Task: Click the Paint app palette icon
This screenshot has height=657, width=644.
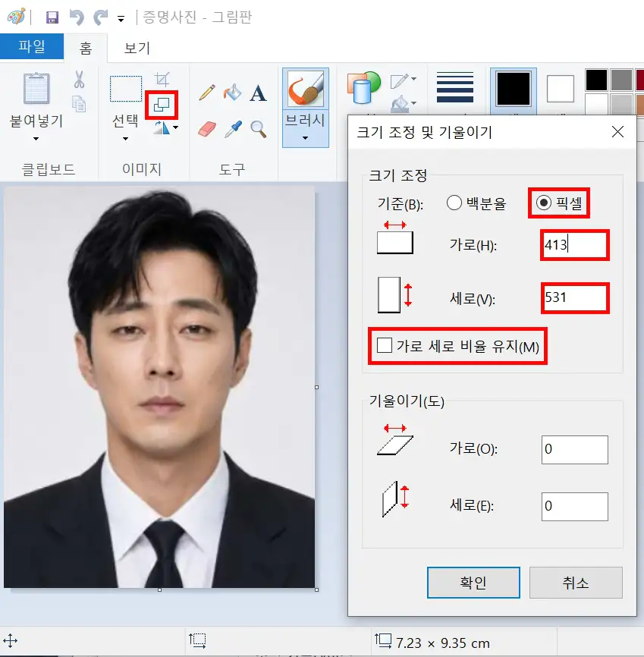Action: [16, 17]
